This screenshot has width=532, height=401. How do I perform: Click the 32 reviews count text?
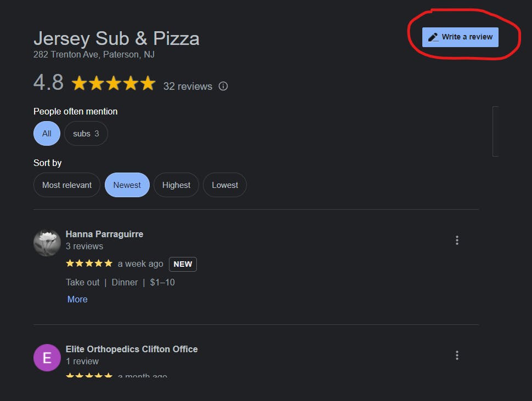tap(188, 86)
